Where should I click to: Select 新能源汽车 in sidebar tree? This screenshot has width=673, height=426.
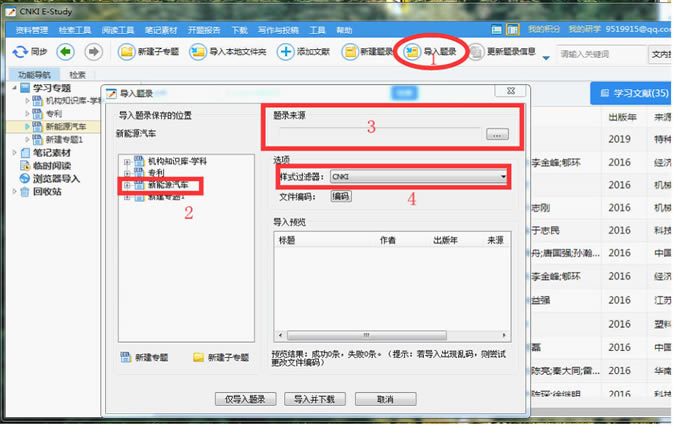click(x=66, y=127)
